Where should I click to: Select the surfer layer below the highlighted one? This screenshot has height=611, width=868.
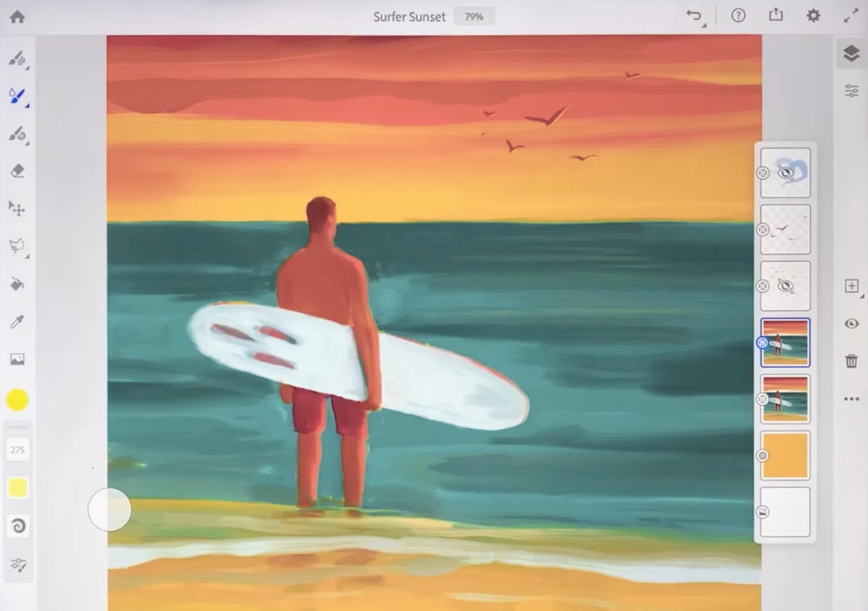click(786, 398)
